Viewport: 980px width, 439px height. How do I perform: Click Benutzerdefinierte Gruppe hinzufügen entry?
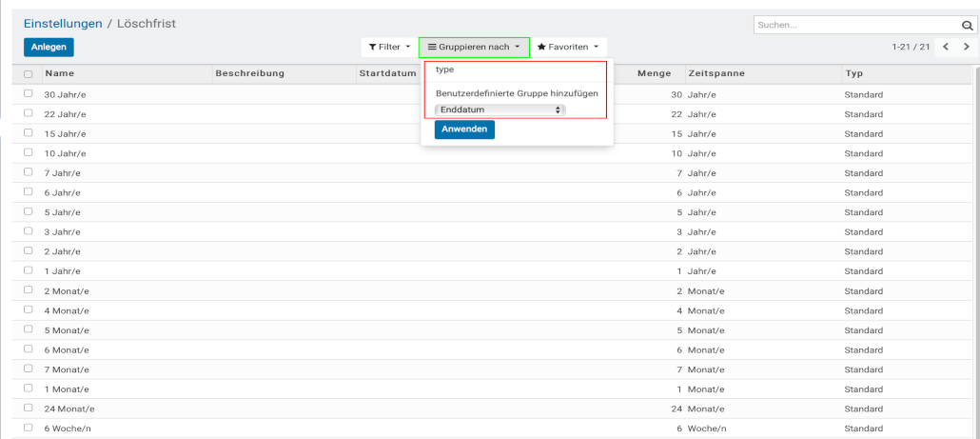tap(517, 93)
